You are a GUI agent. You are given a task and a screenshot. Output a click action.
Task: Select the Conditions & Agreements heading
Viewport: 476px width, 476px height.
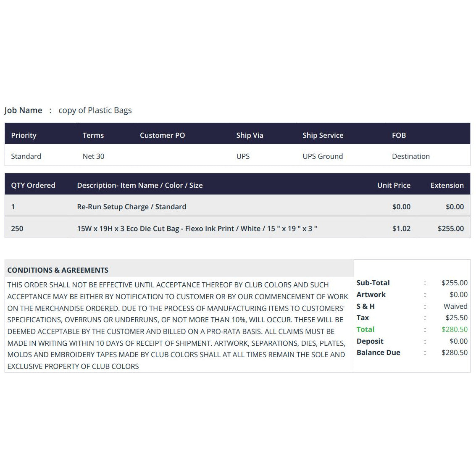pos(58,270)
